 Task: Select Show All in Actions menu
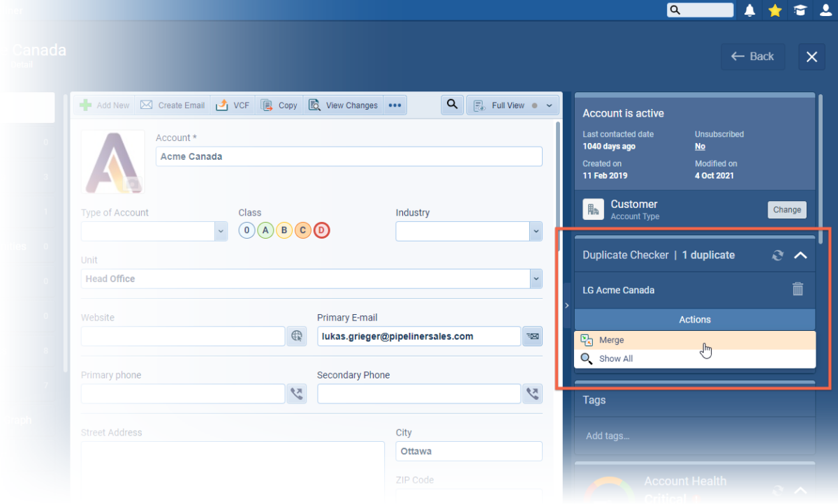click(x=615, y=359)
